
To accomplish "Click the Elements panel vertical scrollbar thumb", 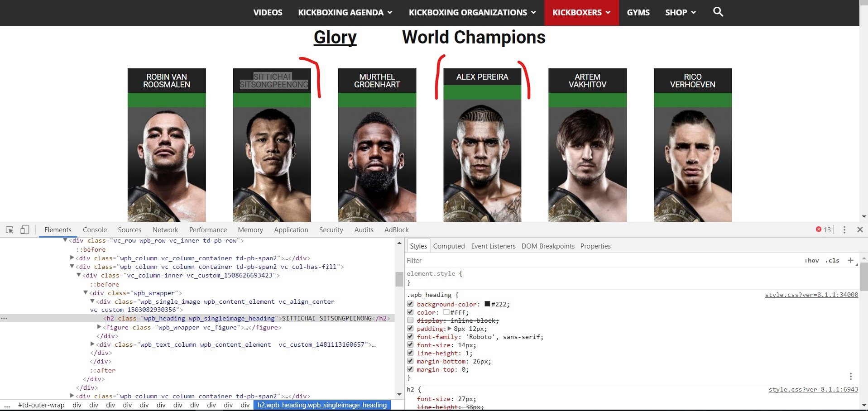I will (399, 279).
